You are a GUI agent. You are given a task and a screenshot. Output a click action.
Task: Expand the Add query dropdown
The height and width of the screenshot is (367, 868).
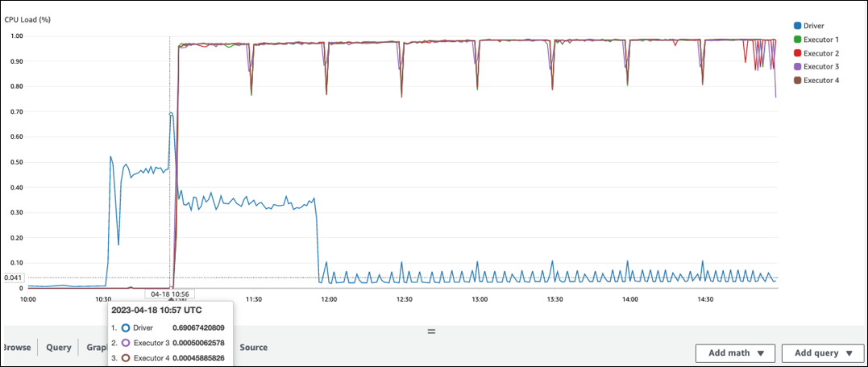pos(823,352)
